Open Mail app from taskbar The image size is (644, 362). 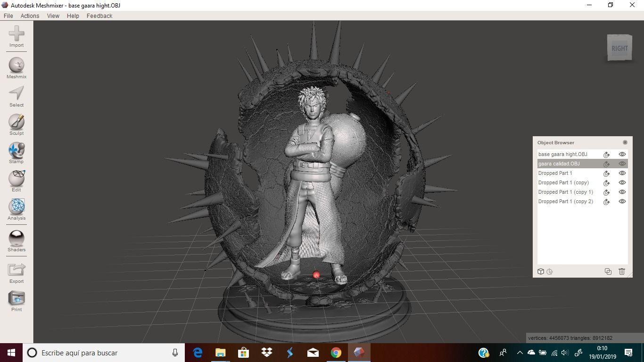tap(313, 353)
